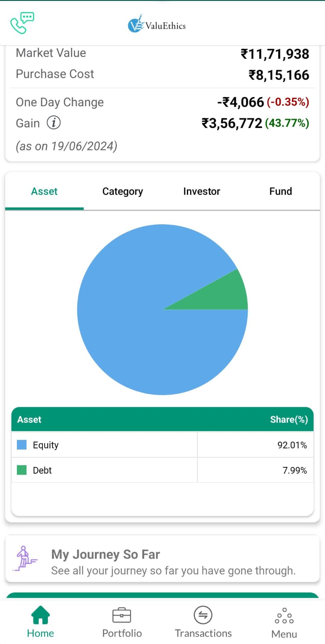Tap the Gain info icon
Screen dimensions: 325x644
54,122
